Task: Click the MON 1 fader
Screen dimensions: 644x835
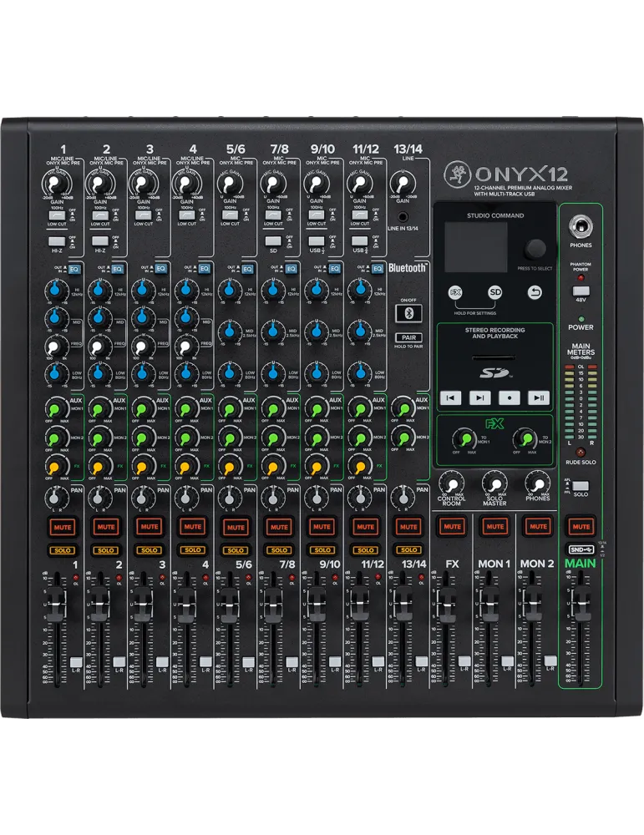Action: click(x=489, y=605)
